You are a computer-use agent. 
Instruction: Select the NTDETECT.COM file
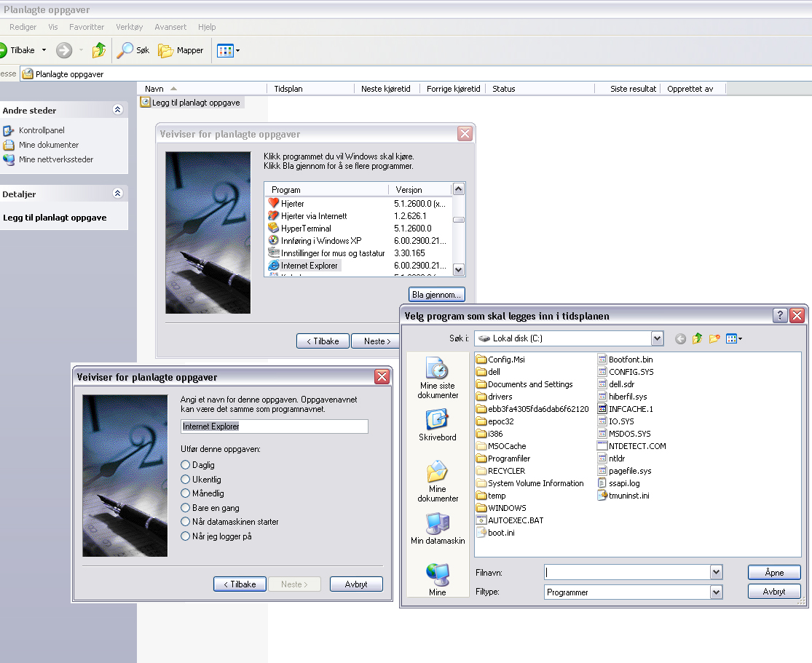pos(632,446)
